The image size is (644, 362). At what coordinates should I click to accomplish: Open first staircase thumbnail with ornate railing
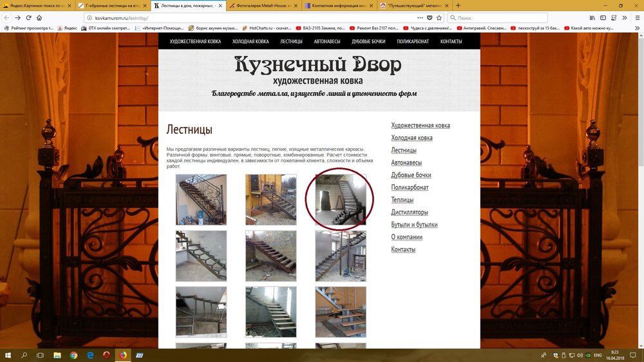click(x=201, y=200)
